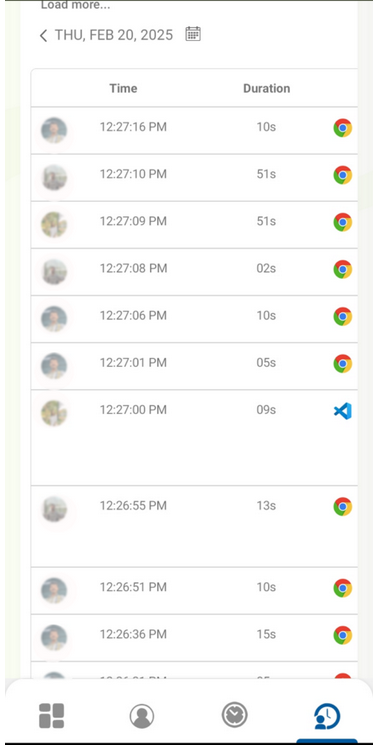
Task: Select the 12:26:51 PM entry row
Action: [194, 591]
